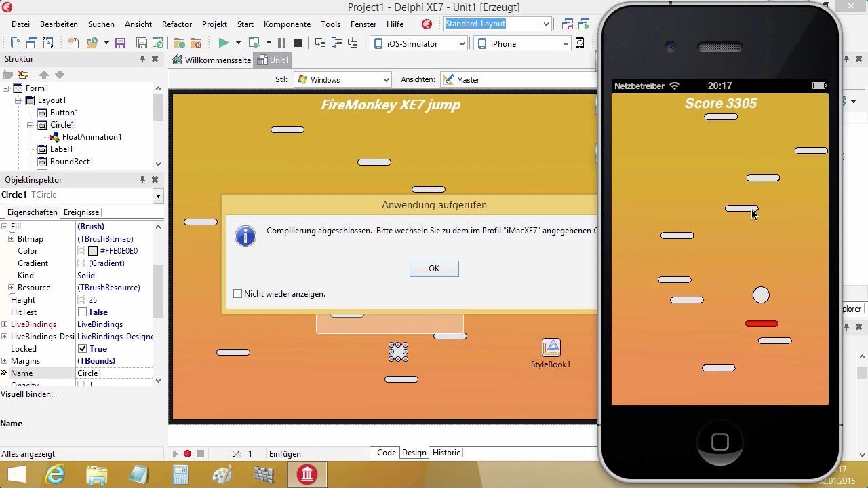Click device rotation icon beside iPhone dropdown
Image resolution: width=868 pixels, height=488 pixels.
580,43
